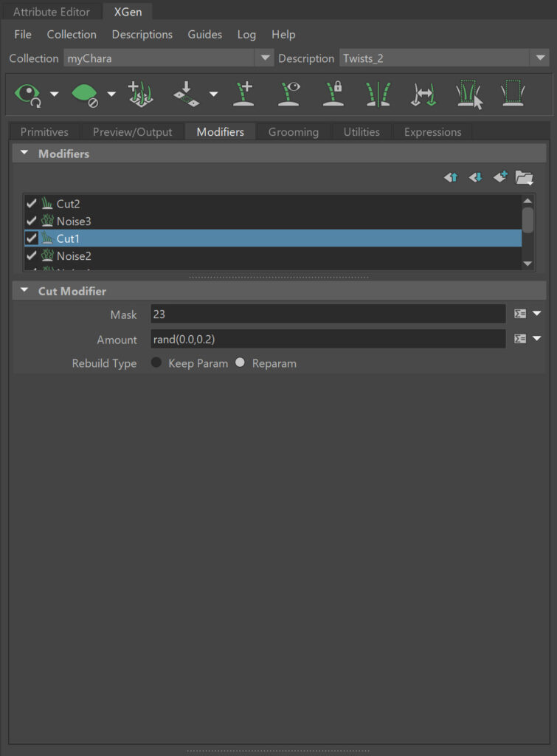Image resolution: width=557 pixels, height=756 pixels.
Task: Switch to Expressions tab
Action: (432, 131)
